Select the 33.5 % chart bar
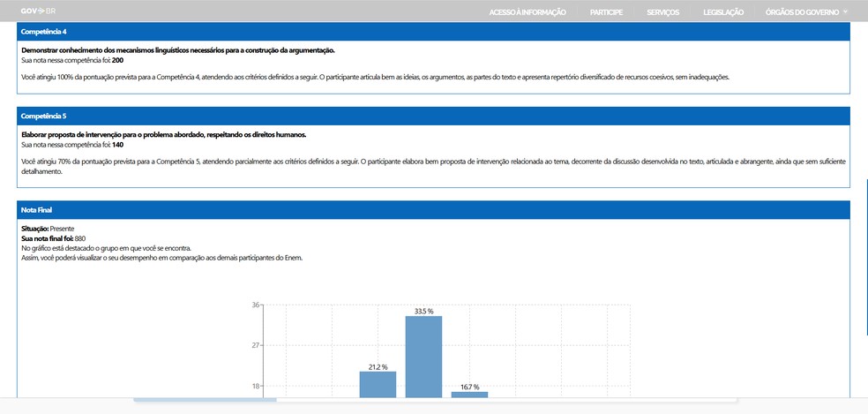The height and width of the screenshot is (414, 868). point(423,357)
